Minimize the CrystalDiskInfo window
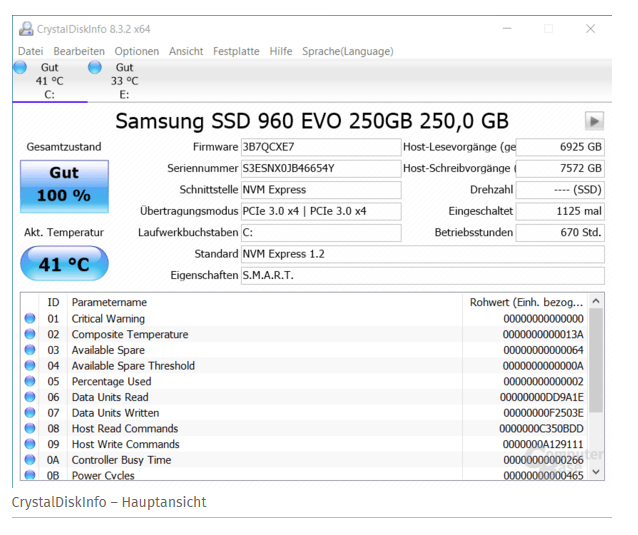 [x=507, y=28]
